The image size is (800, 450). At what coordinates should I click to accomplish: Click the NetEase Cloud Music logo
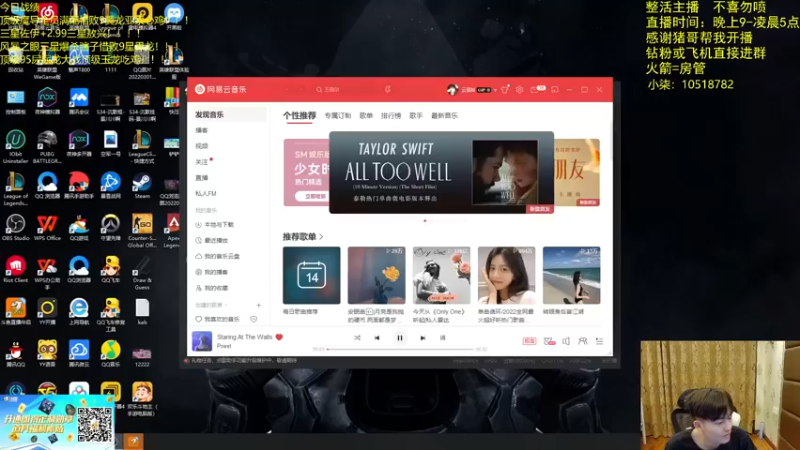(220, 89)
